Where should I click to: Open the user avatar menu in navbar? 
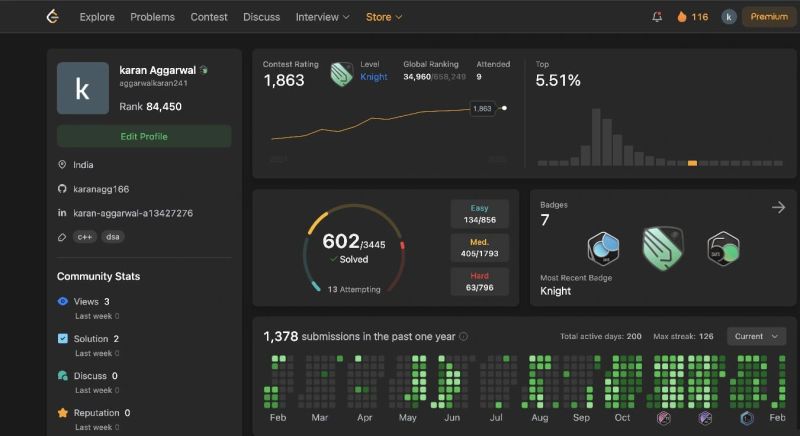click(x=729, y=17)
